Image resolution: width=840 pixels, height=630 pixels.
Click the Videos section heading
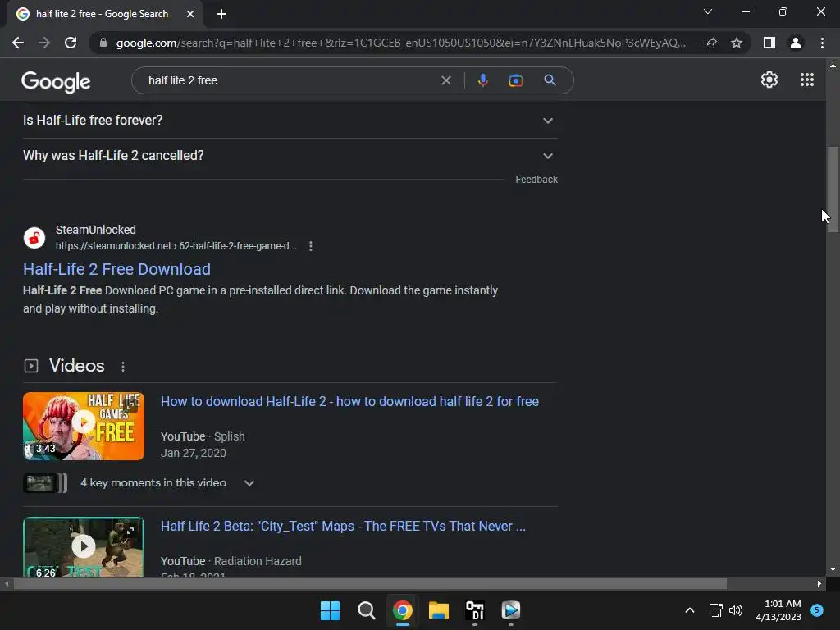76,365
